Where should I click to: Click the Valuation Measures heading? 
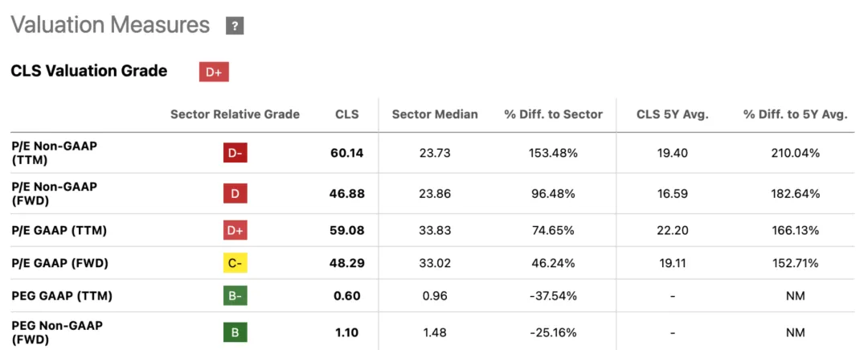[110, 26]
